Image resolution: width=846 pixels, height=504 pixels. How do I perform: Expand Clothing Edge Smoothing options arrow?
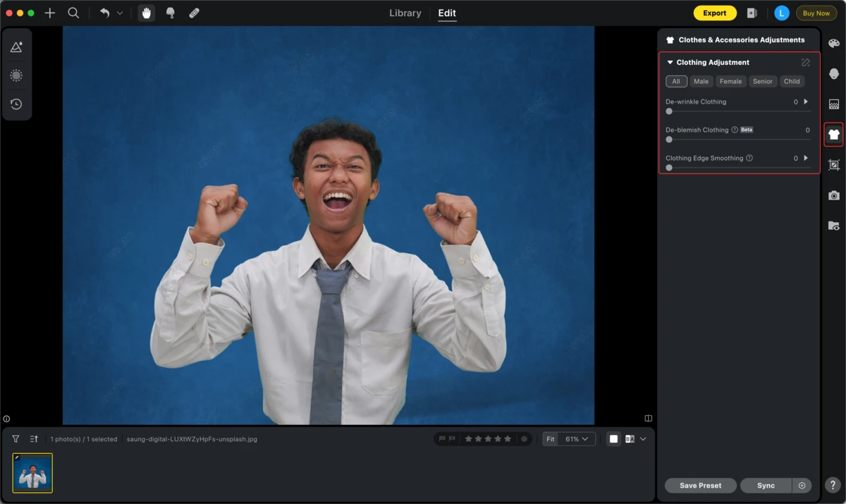(806, 158)
